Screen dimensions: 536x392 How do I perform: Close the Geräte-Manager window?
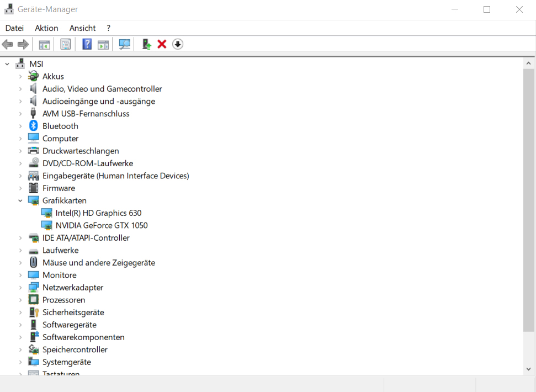(519, 9)
